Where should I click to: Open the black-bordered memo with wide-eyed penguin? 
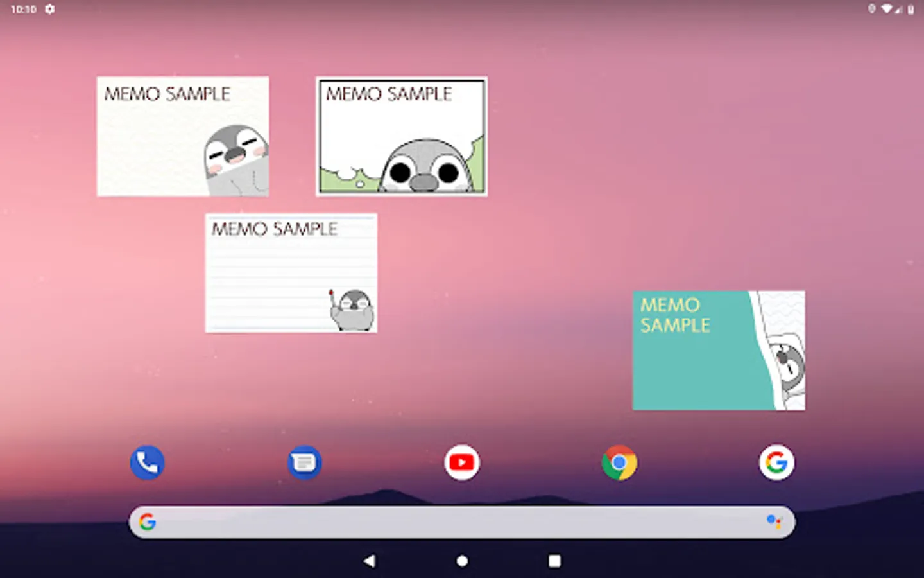pos(402,136)
